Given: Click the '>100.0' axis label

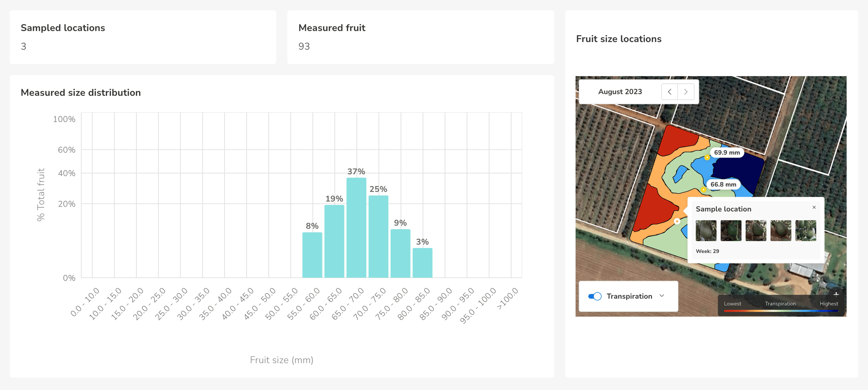Looking at the screenshot, I should coord(508,299).
